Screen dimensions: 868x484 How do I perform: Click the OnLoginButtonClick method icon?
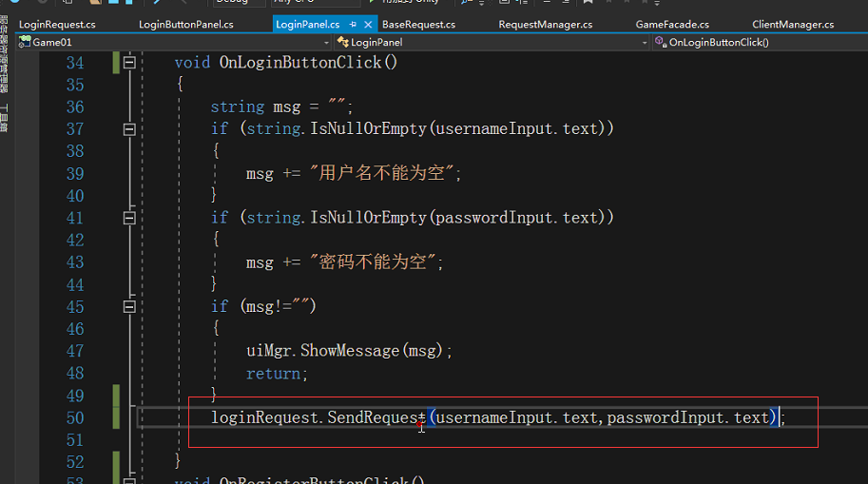click(x=661, y=42)
